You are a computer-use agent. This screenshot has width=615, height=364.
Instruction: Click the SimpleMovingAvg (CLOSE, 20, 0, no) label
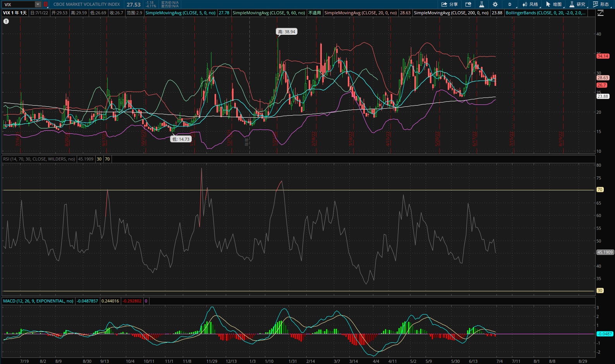361,13
